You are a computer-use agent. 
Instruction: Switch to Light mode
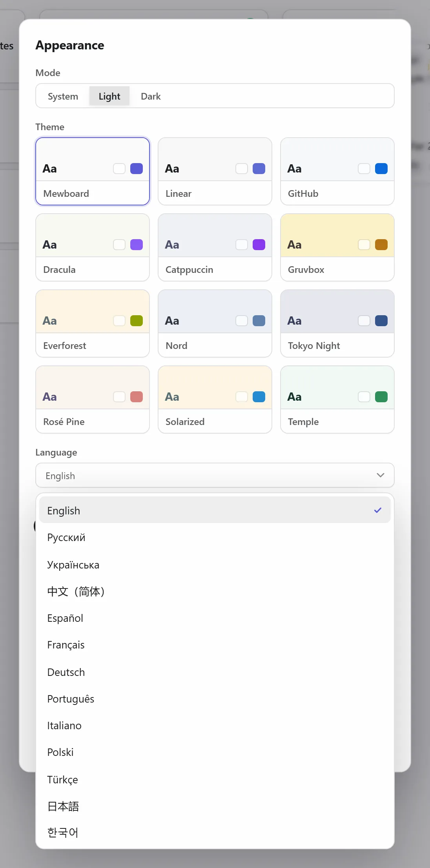109,96
